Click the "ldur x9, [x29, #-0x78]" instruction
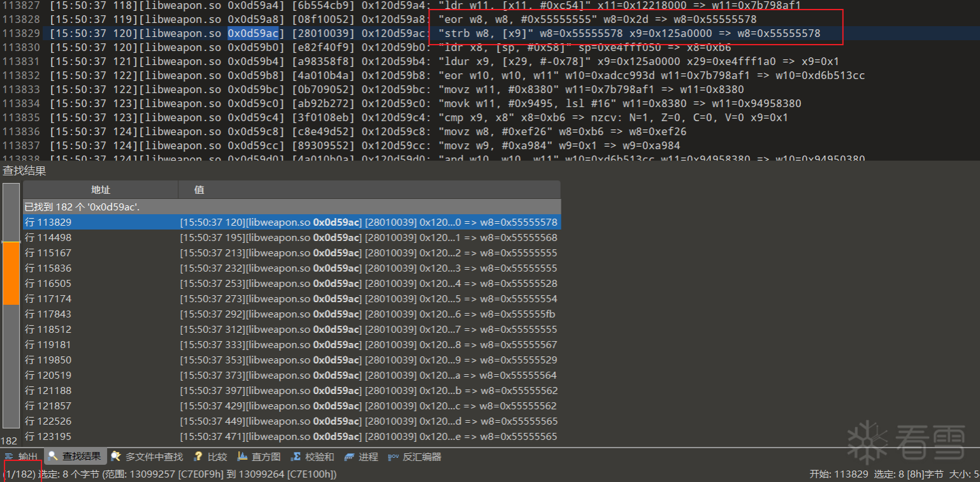The height and width of the screenshot is (482, 980). [514, 61]
